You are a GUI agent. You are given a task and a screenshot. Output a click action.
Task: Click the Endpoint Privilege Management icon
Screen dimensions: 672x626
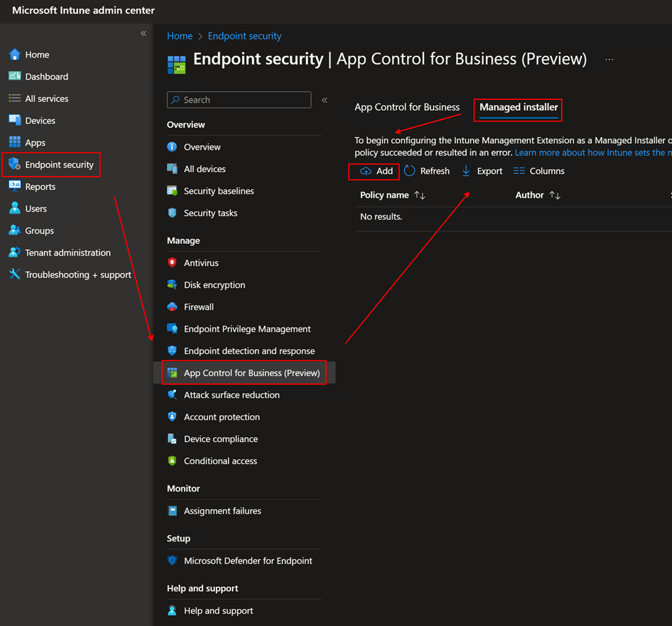click(172, 328)
